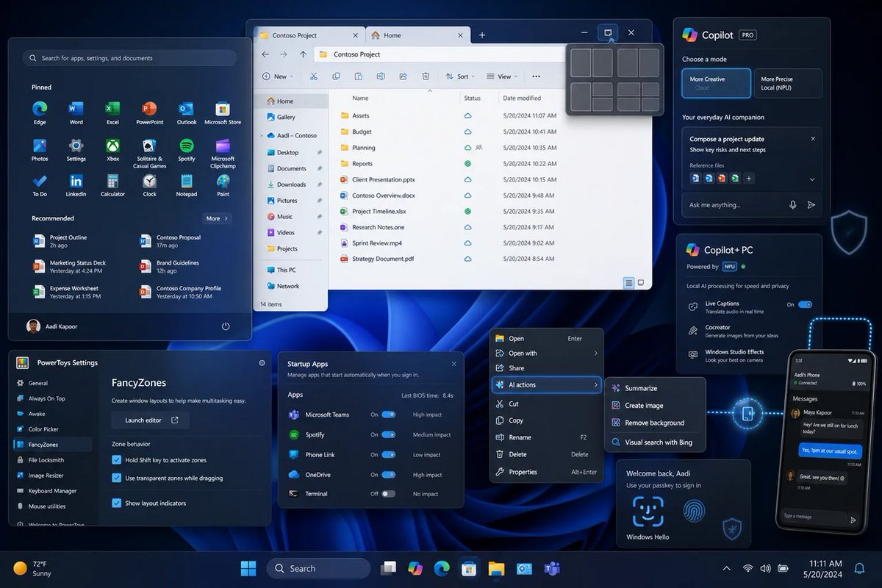
Task: Turn off OneDrive startup toggle
Action: (x=388, y=475)
